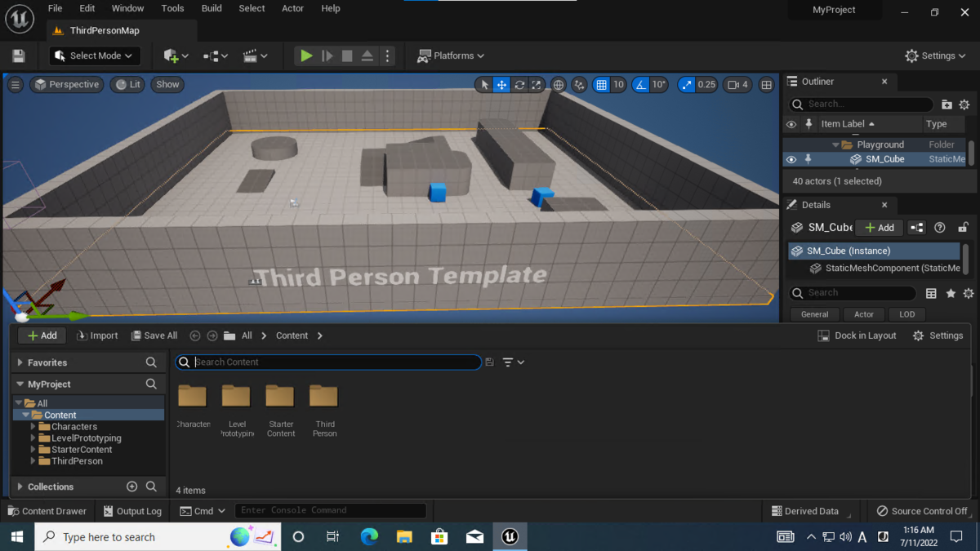
Task: Open the Select Mode dropdown
Action: (x=94, y=55)
